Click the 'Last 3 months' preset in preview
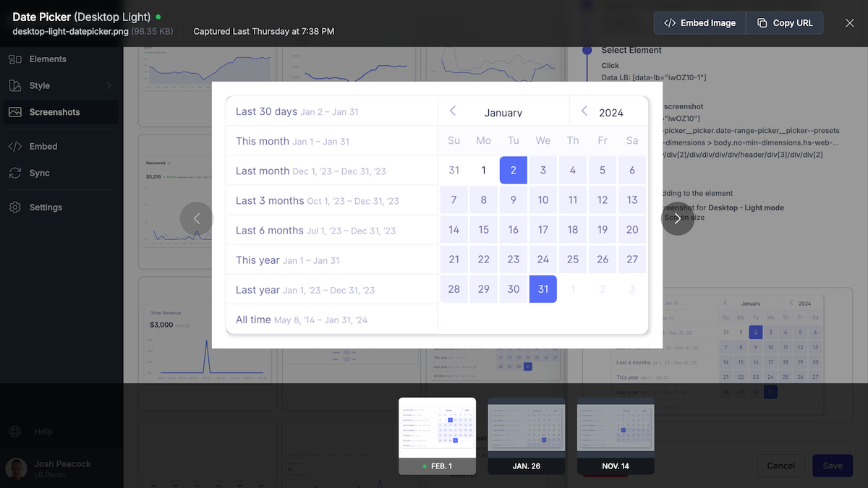Screen dimensions: 868x488 [x=332, y=201]
